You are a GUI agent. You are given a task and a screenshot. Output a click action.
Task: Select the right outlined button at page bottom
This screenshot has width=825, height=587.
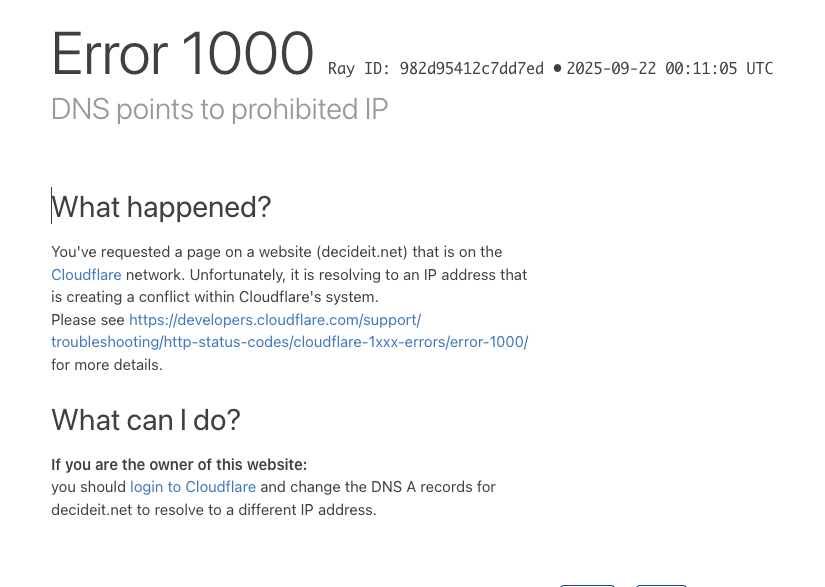coord(661,585)
